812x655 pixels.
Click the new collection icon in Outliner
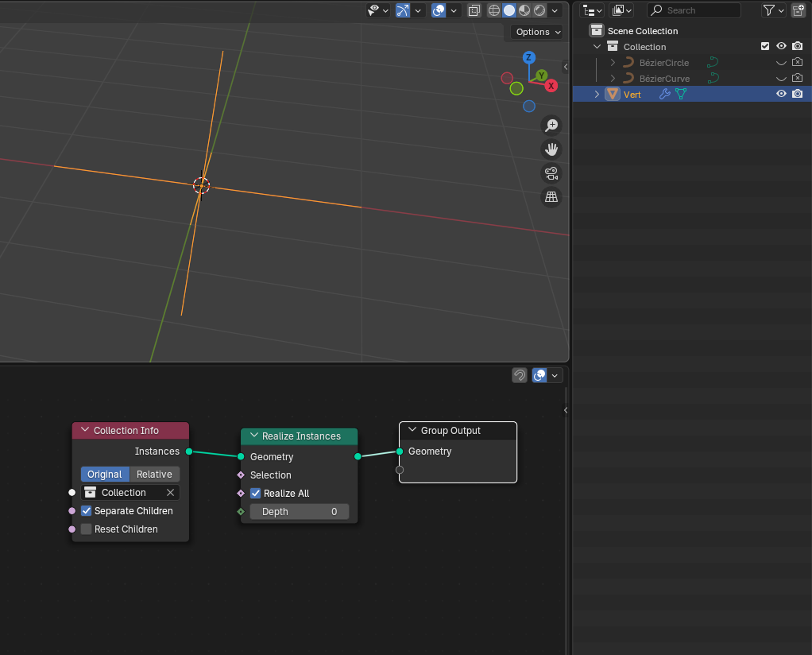pos(798,10)
